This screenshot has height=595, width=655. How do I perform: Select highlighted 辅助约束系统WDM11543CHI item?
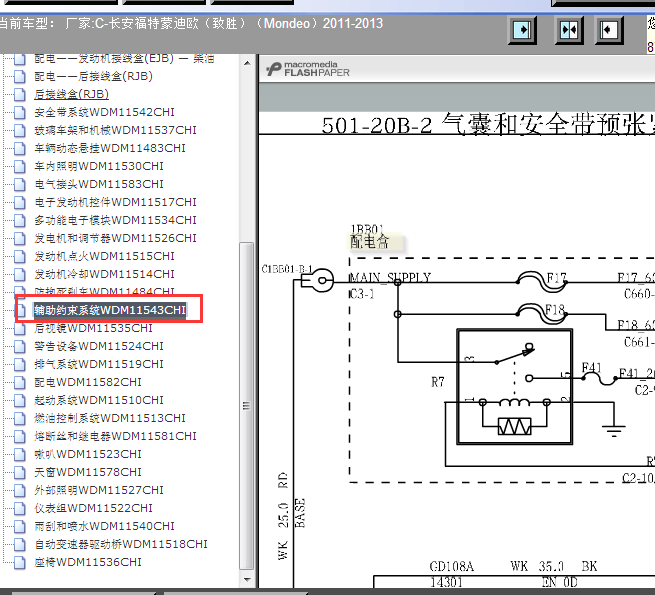[x=110, y=310]
